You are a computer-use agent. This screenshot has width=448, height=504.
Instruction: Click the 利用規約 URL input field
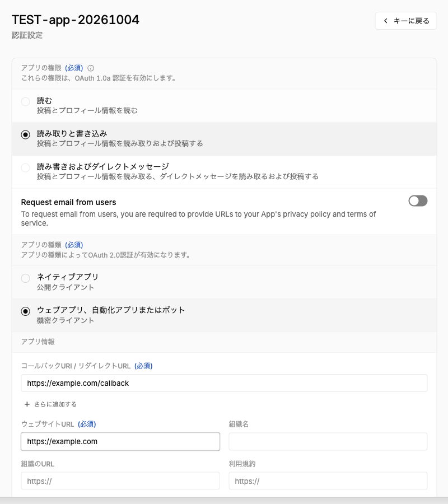pyautogui.click(x=328, y=481)
